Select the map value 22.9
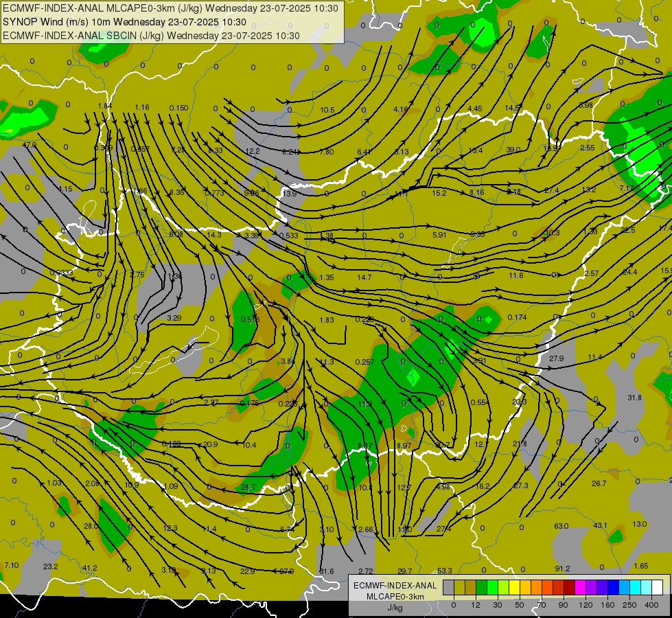 tap(248, 571)
